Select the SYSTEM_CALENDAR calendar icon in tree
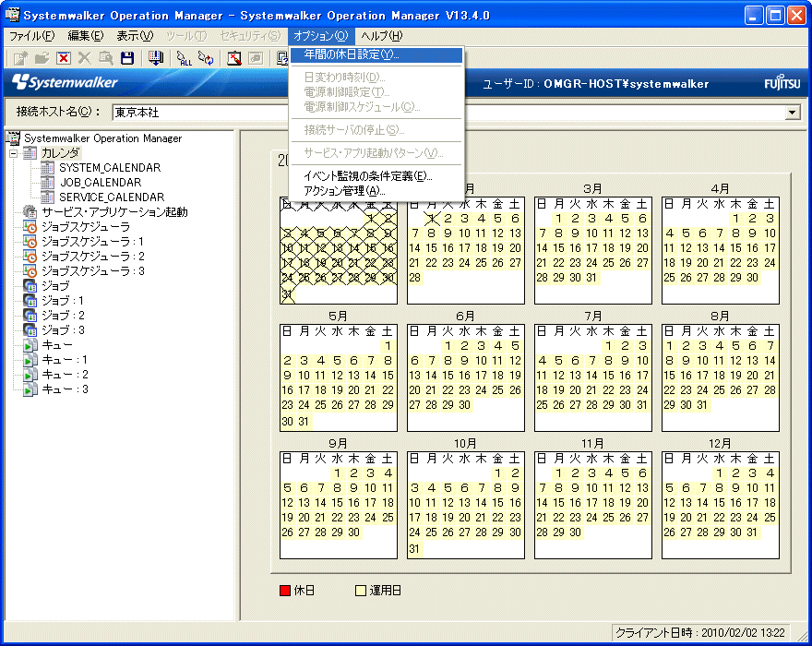Viewport: 812px width, 646px height. pos(48,167)
